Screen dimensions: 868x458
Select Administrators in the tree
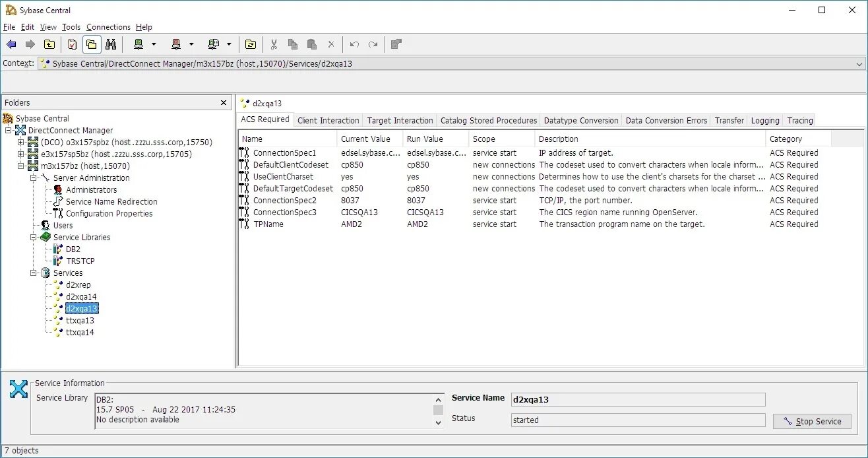[91, 190]
